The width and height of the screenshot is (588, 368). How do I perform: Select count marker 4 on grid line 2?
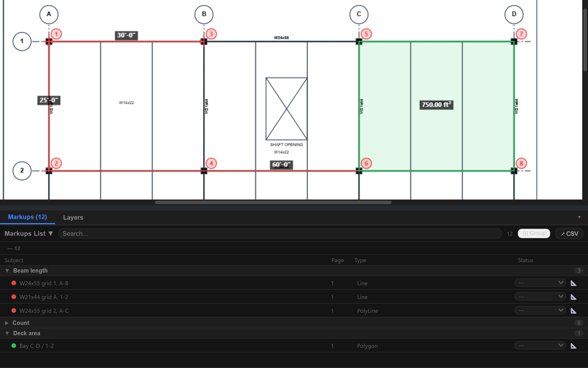point(211,163)
